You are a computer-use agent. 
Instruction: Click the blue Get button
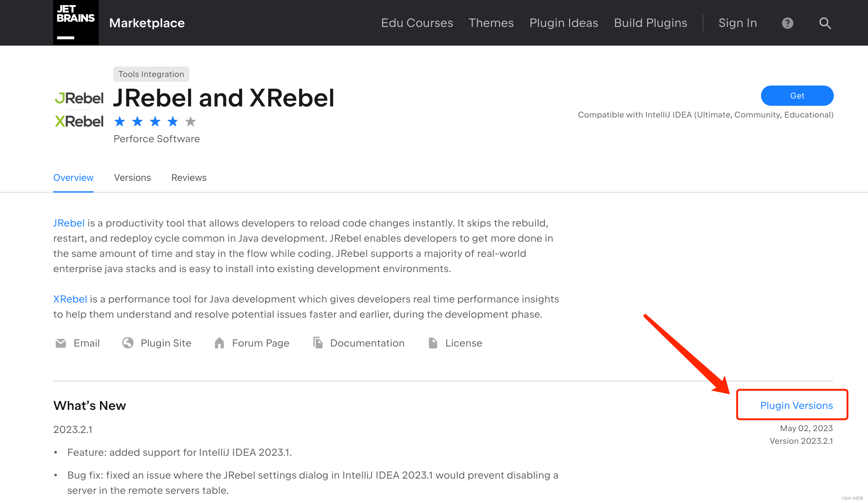point(797,95)
